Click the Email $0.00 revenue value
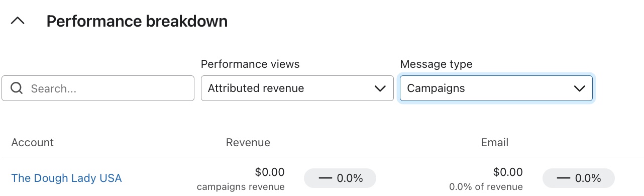Image resolution: width=644 pixels, height=196 pixels. pyautogui.click(x=508, y=172)
